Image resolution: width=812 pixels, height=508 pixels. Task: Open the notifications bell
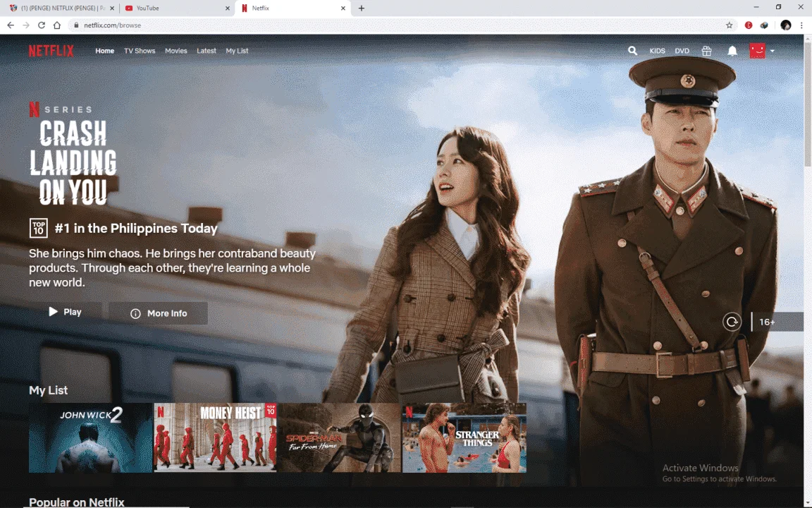(732, 51)
